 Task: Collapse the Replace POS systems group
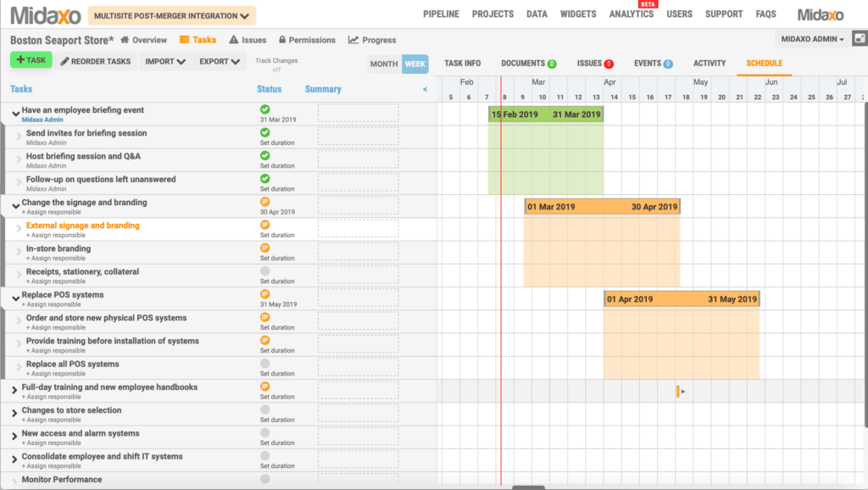point(15,297)
